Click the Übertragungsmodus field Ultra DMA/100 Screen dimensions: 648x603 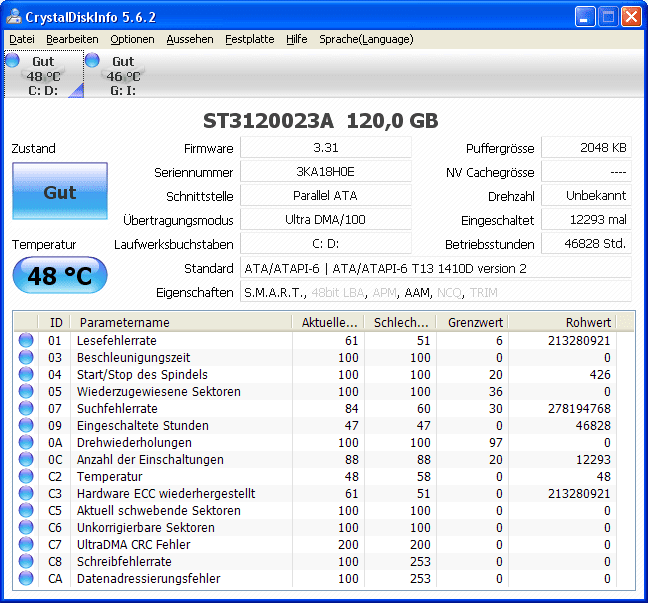coord(326,219)
